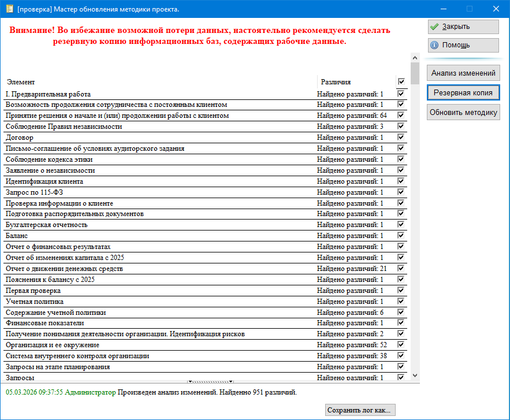
Task: Click Сохранить лог как... button
Action: coord(360,410)
